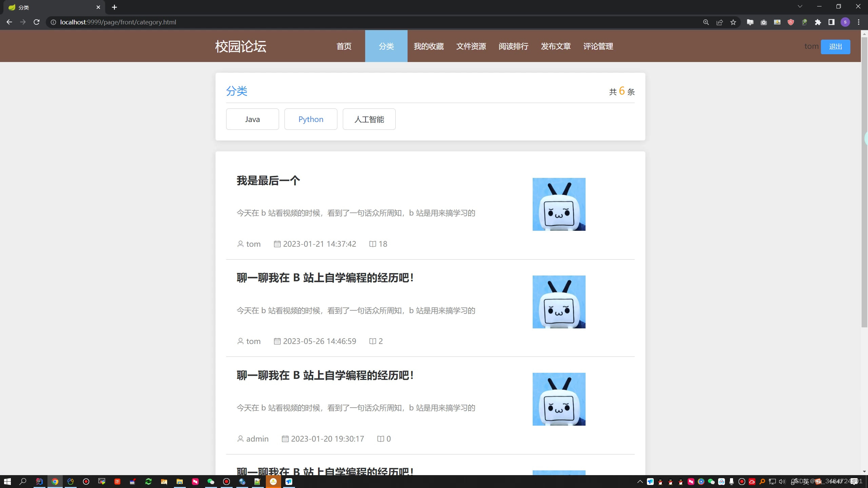Viewport: 868px width, 488px height.
Task: Share this page via share icon
Action: click(719, 22)
